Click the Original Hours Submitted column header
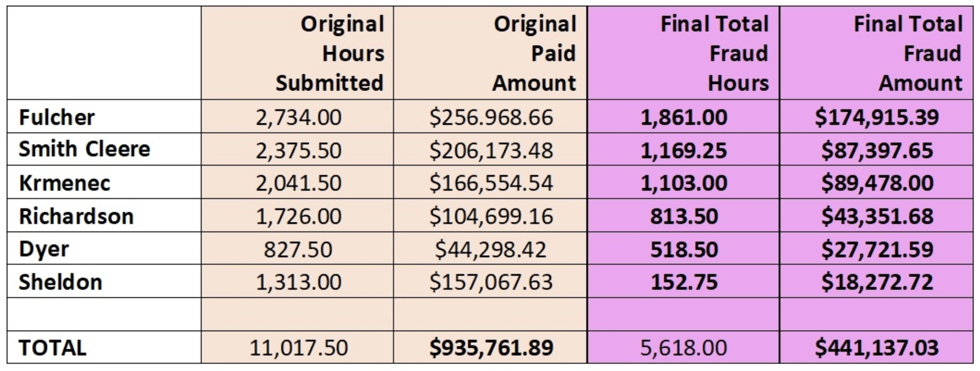This screenshot has height=371, width=980. pyautogui.click(x=297, y=53)
